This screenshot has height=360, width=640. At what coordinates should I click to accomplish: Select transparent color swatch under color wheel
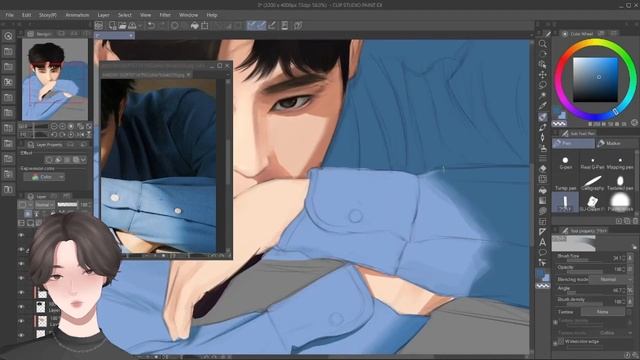(559, 123)
